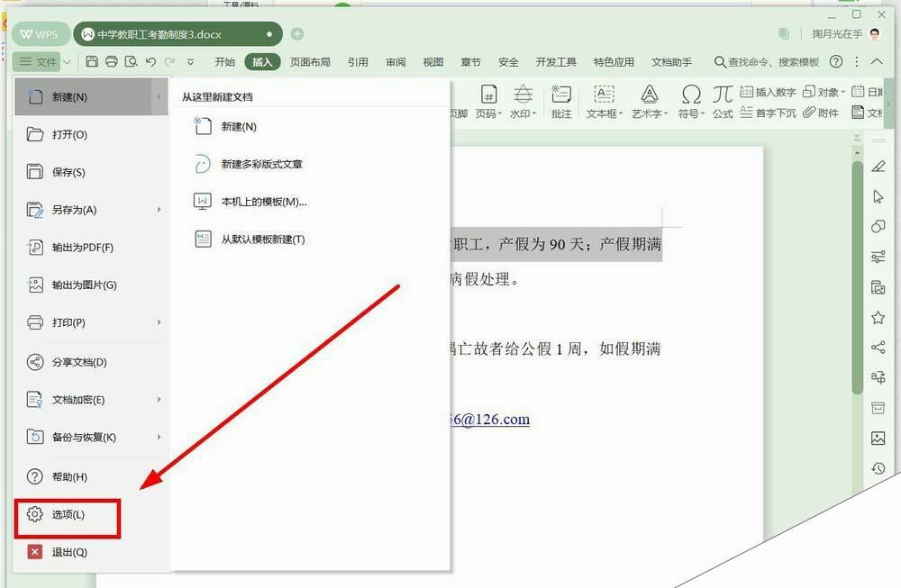
Task: Open the 文档助手 tab
Action: (672, 62)
